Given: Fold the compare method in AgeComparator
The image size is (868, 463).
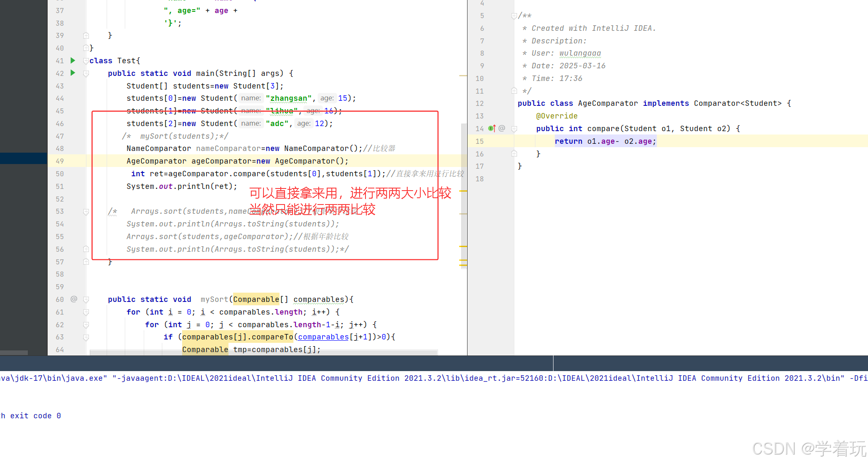Looking at the screenshot, I should pos(514,129).
